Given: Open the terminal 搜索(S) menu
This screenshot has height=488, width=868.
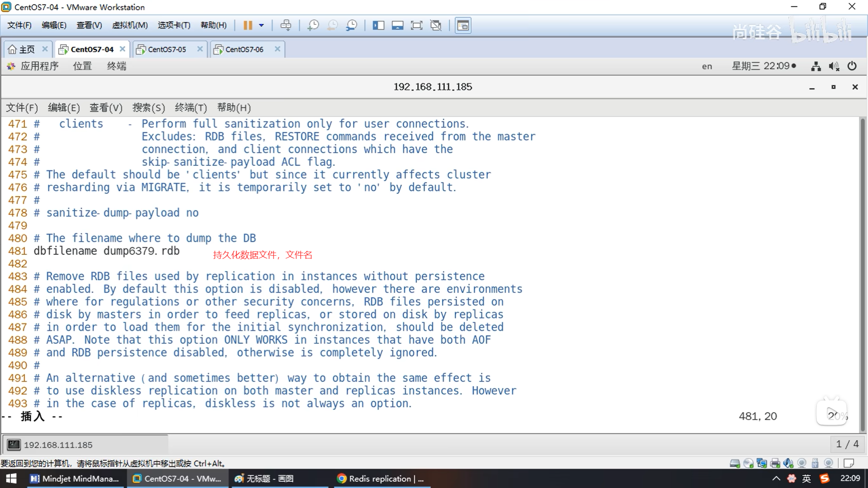Looking at the screenshot, I should pos(148,108).
